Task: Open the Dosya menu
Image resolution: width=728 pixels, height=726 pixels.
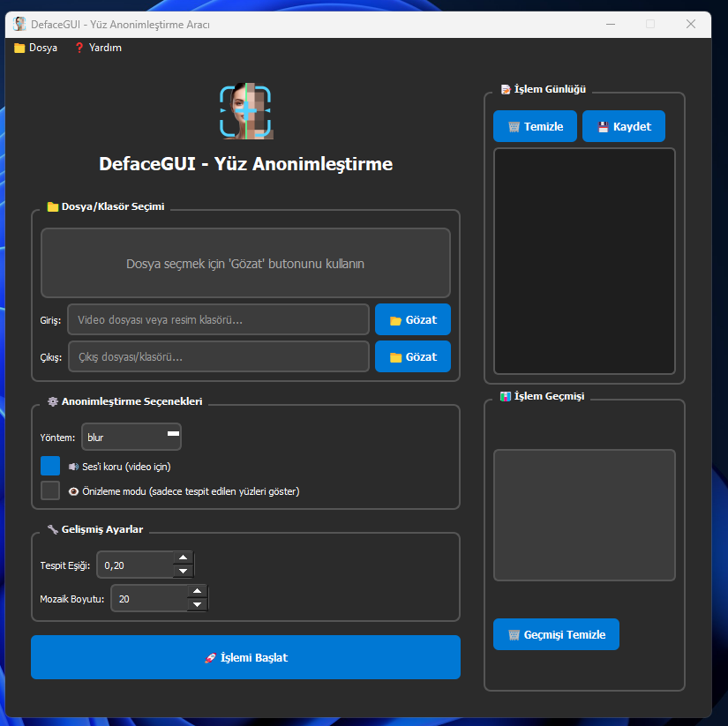Action: (x=36, y=48)
